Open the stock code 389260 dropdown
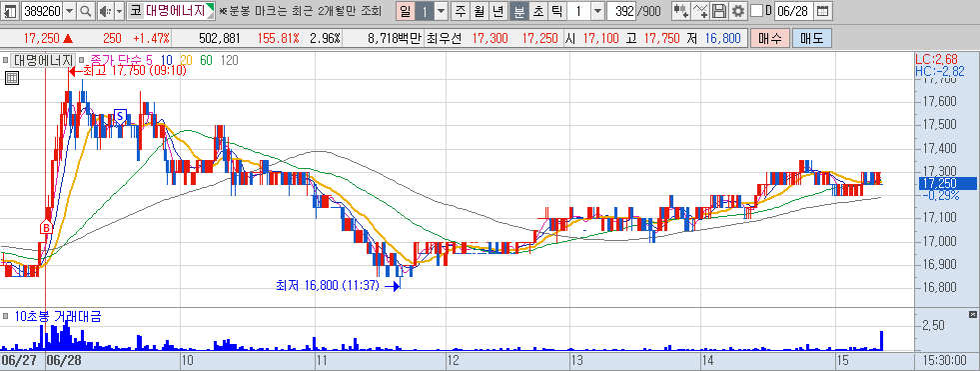 point(69,11)
